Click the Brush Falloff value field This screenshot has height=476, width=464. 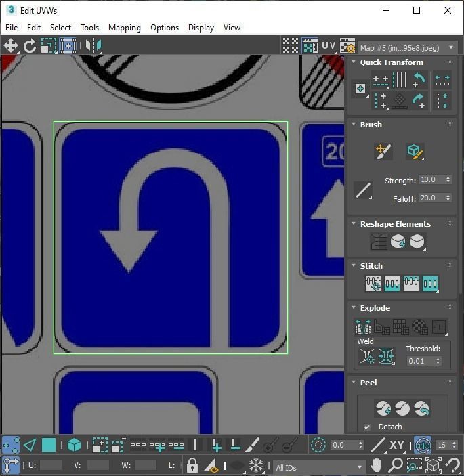432,198
